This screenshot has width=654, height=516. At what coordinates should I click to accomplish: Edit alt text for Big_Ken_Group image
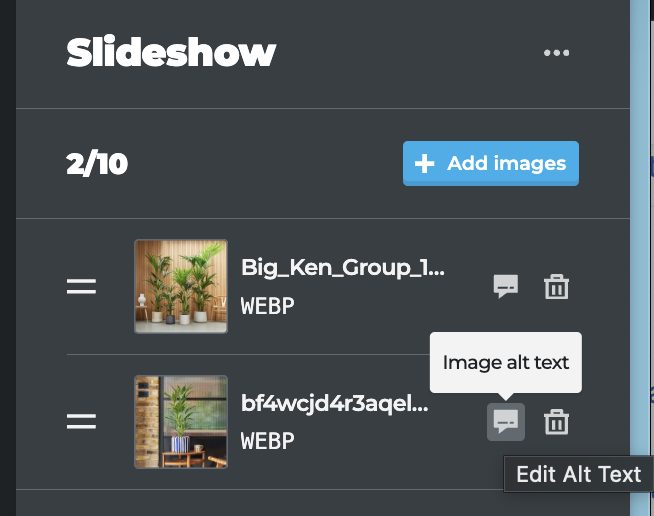506,286
